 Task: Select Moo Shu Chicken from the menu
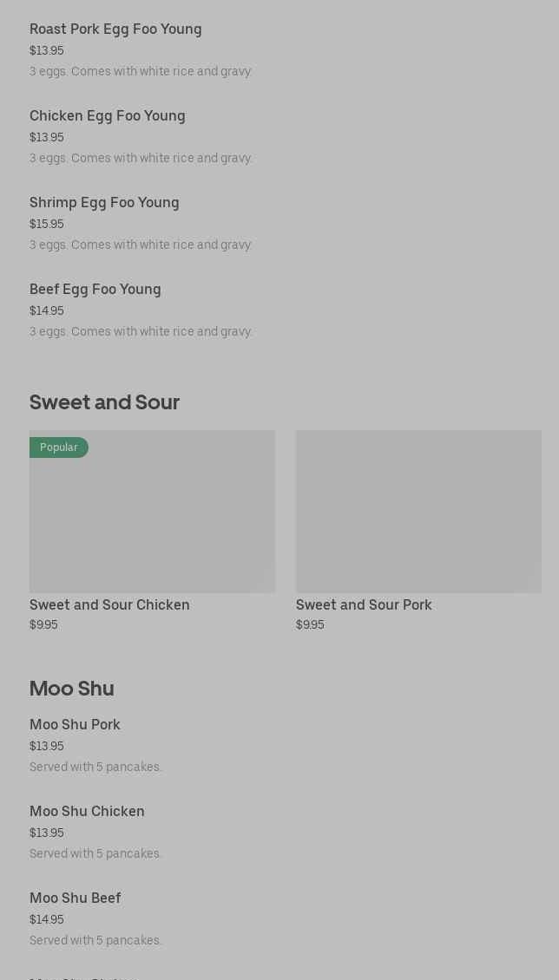[x=87, y=812]
